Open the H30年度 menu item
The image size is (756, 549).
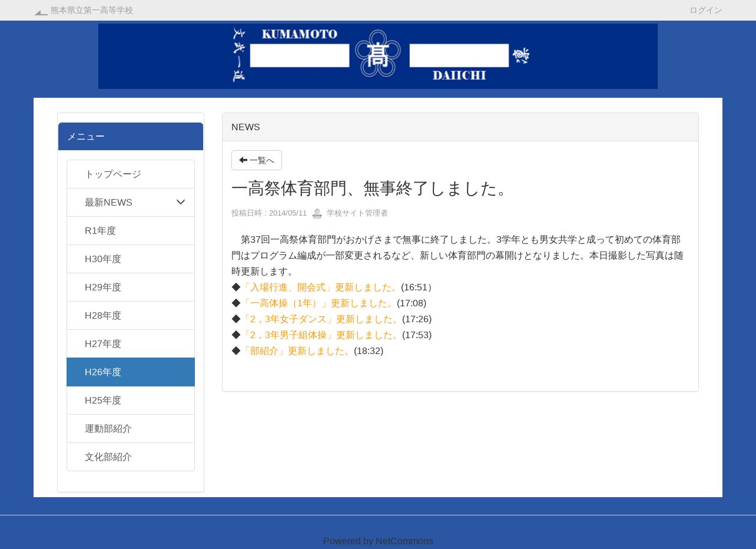tap(131, 259)
